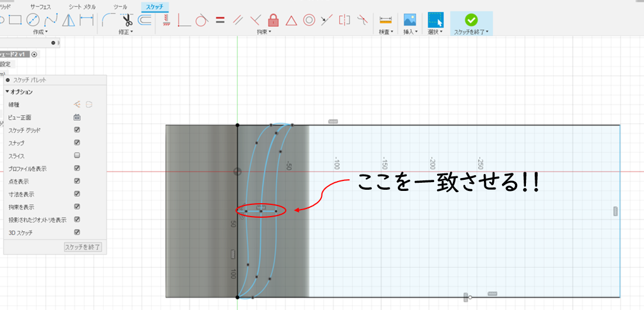Apply parallel constraint
The width and height of the screenshot is (644, 310).
[x=238, y=20]
